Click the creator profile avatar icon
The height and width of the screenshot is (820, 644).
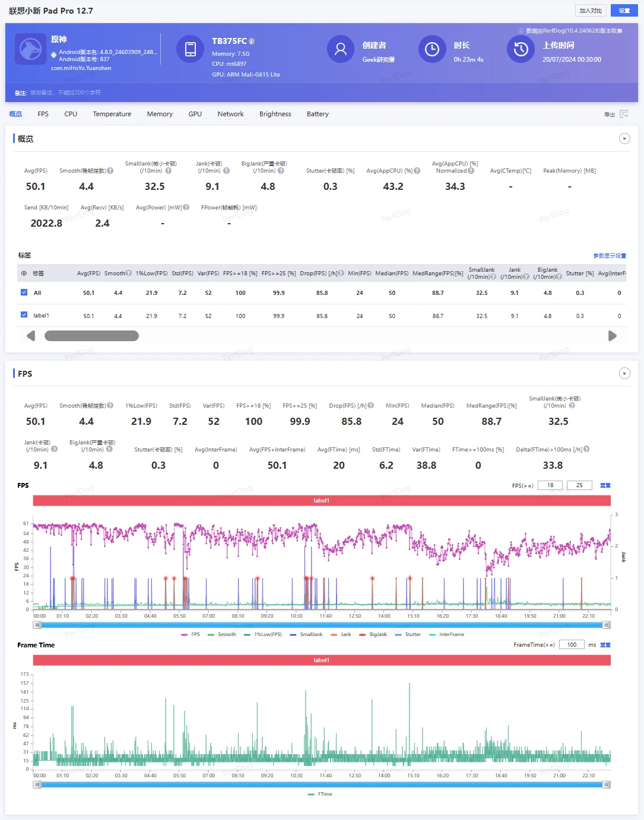341,49
